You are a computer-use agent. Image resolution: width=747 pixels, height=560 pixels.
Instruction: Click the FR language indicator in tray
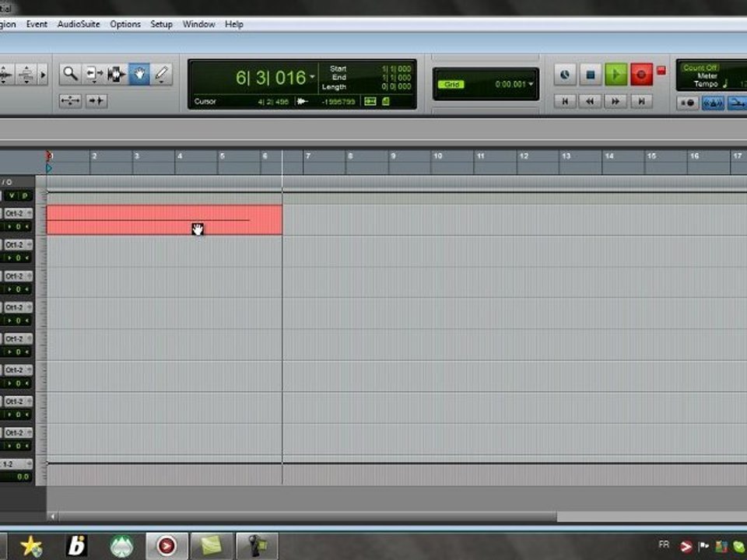tap(664, 544)
